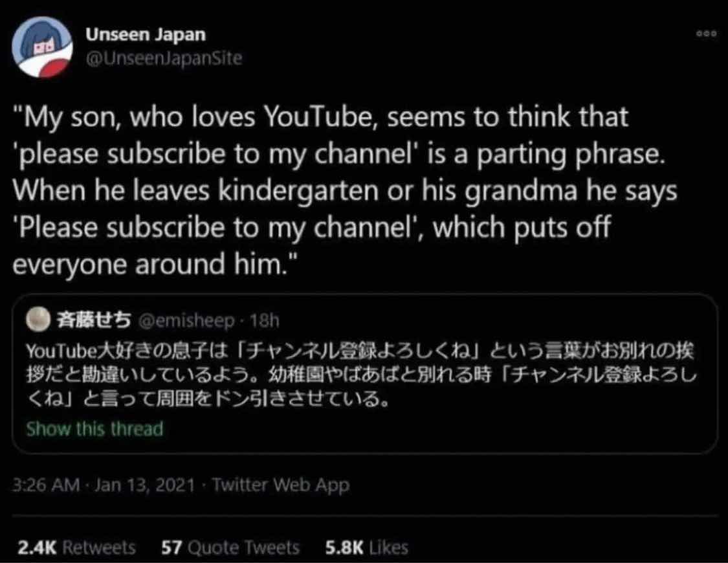Click the Unseen Japan display name
The image size is (728, 563).
pos(146,35)
